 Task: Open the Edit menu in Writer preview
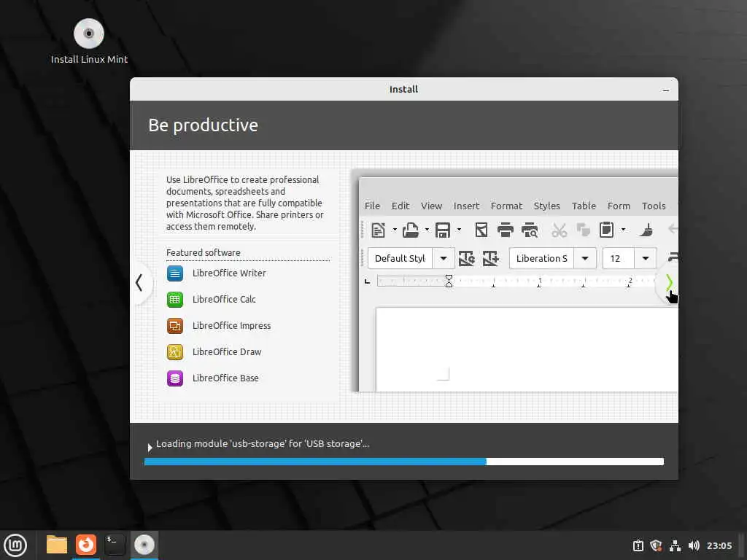coord(400,206)
